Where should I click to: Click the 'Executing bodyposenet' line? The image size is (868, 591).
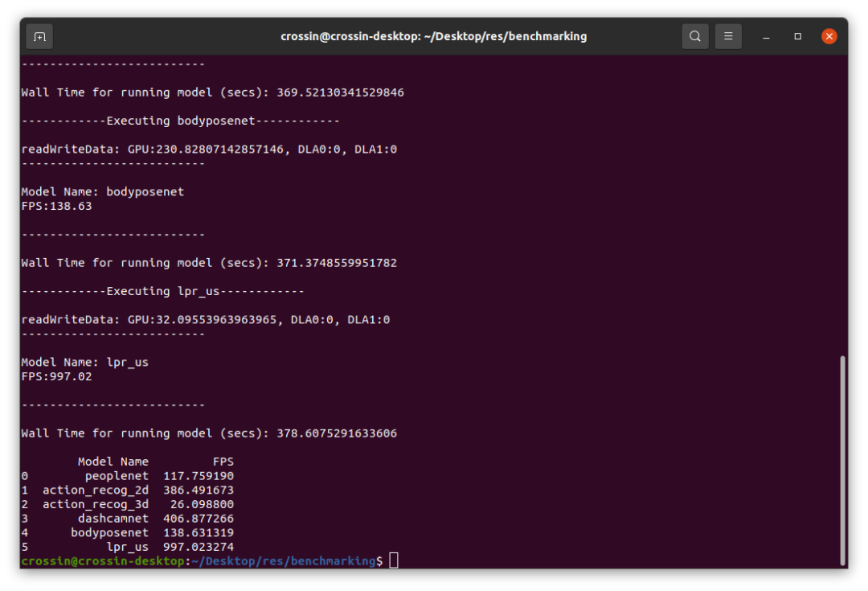pos(181,121)
